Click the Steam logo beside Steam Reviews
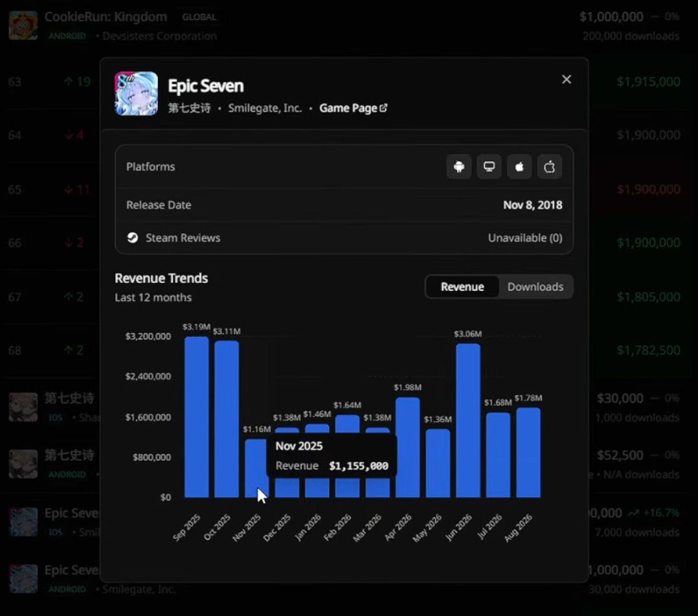The width and height of the screenshot is (698, 616). (x=133, y=238)
